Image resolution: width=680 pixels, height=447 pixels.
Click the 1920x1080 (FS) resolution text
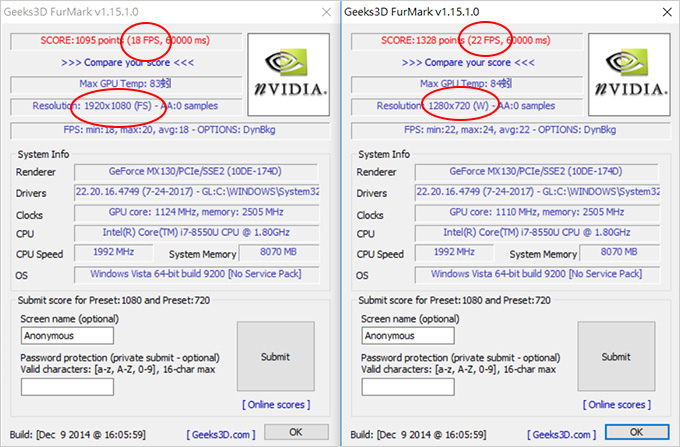[118, 106]
